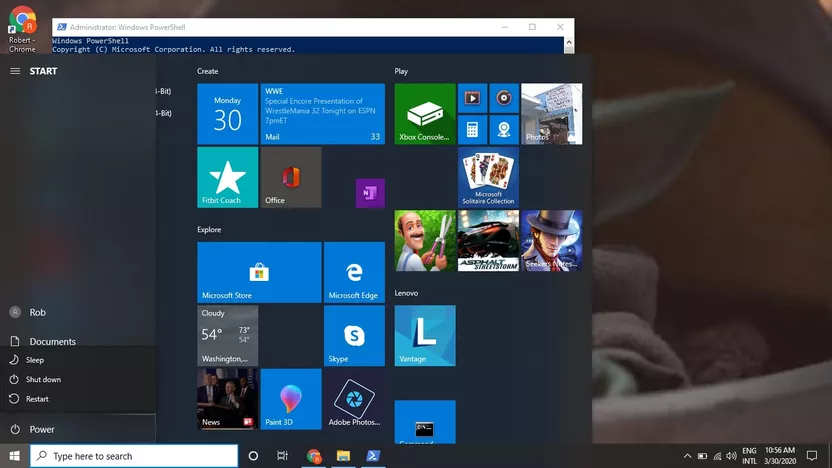
Task: Switch to Chrome on the taskbar
Action: pos(314,456)
